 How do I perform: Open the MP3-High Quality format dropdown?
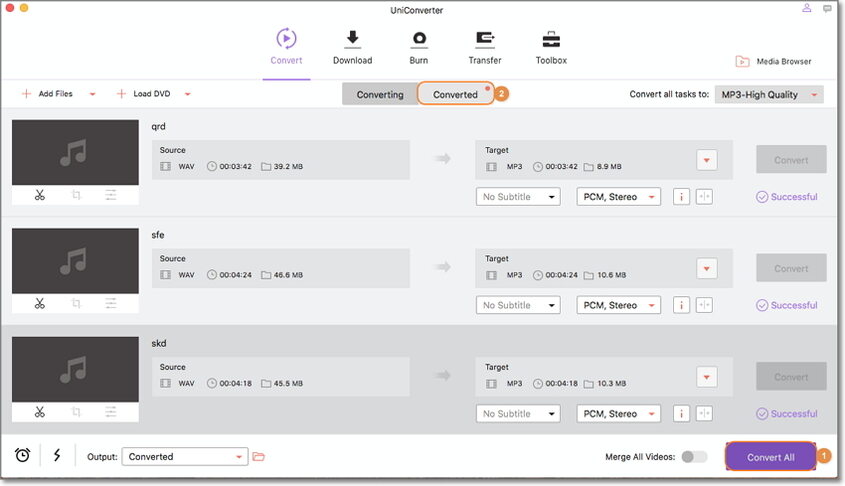coord(769,94)
